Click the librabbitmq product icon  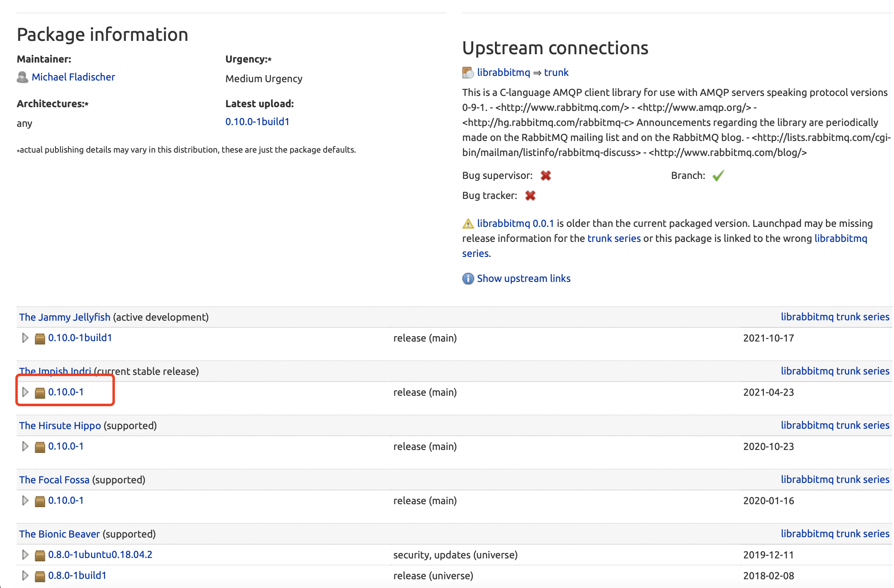(x=468, y=73)
